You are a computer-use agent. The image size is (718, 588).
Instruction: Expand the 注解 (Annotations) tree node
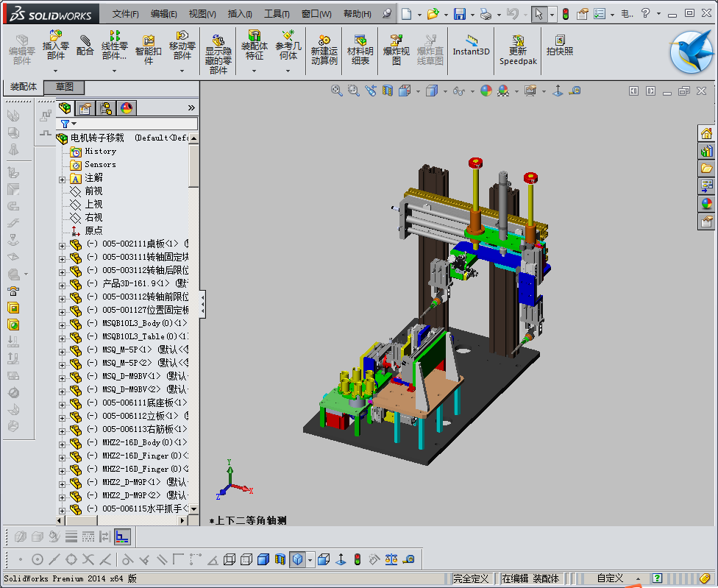tap(62, 179)
